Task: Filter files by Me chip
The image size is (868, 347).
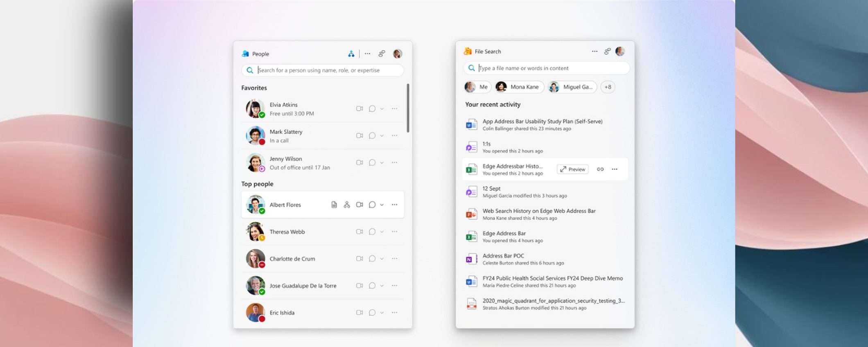Action: click(477, 87)
